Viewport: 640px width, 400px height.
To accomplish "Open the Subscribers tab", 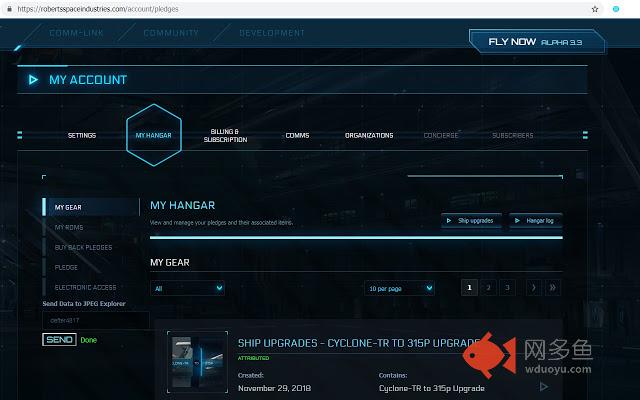I will pyautogui.click(x=513, y=136).
